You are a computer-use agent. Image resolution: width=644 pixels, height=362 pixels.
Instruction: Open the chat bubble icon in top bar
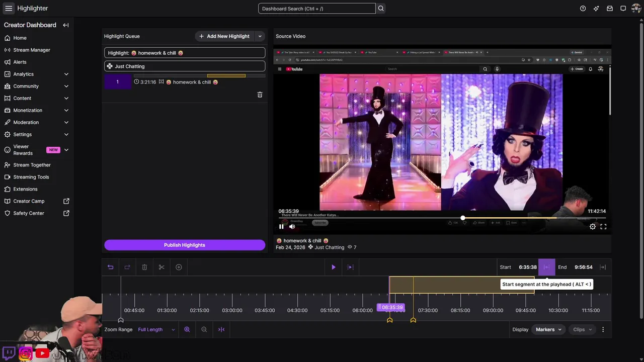click(623, 9)
